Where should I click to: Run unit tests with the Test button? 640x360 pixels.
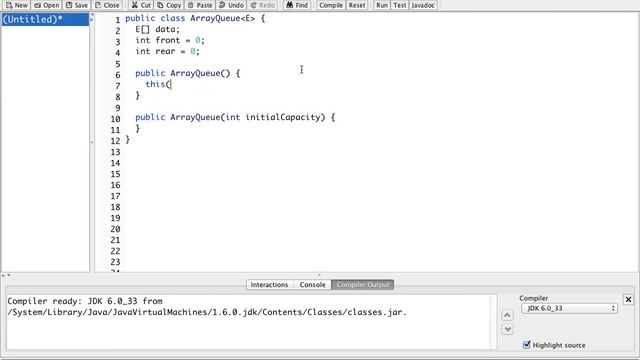pyautogui.click(x=400, y=5)
